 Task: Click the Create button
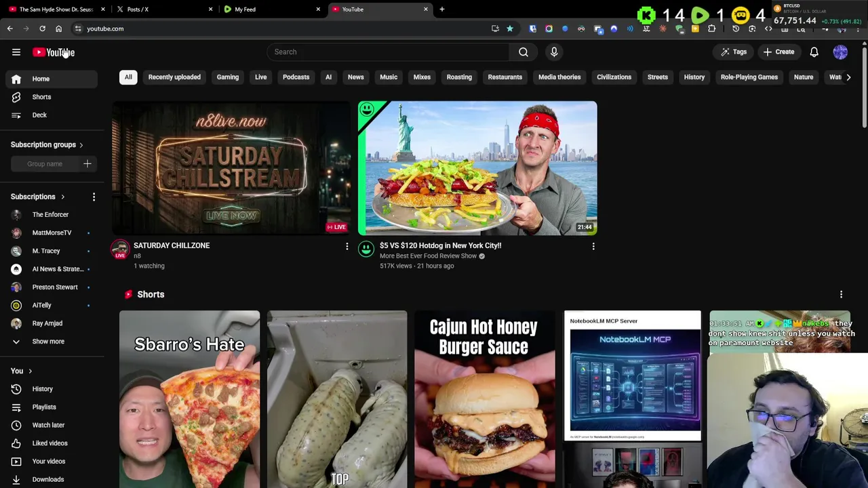click(778, 52)
